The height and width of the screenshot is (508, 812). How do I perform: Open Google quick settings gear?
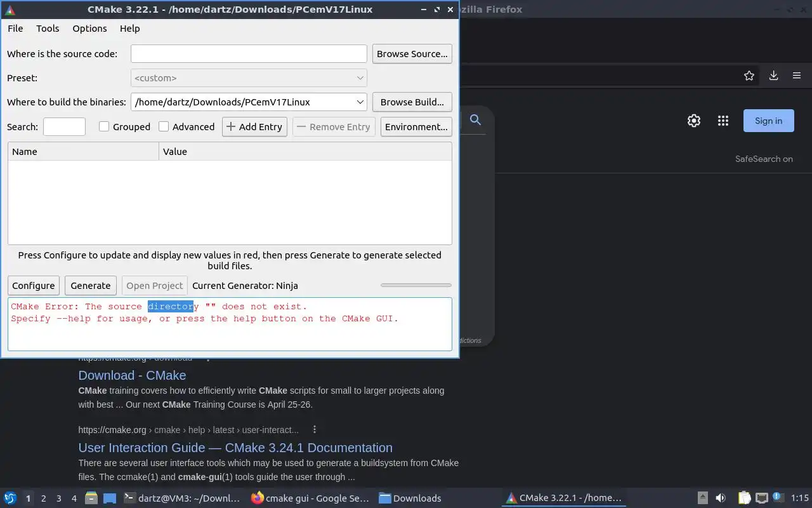(694, 121)
